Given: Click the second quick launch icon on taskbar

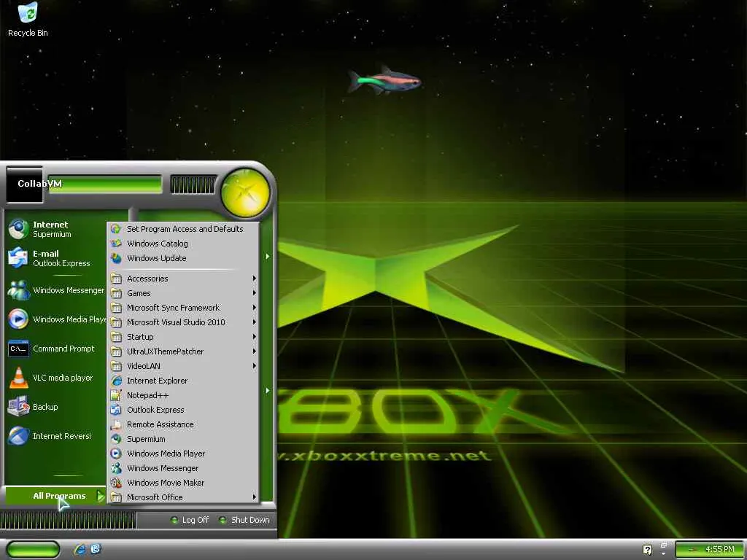Looking at the screenshot, I should pos(96,549).
